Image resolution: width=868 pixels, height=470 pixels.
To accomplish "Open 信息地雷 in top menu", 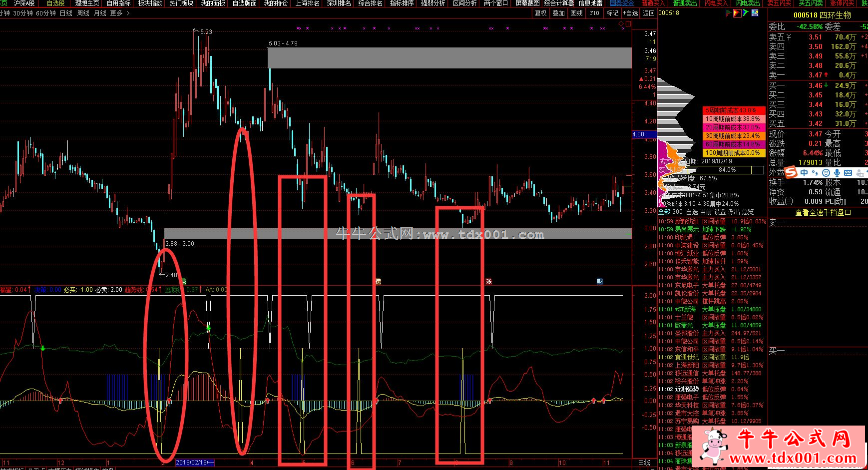I will coord(590,3).
